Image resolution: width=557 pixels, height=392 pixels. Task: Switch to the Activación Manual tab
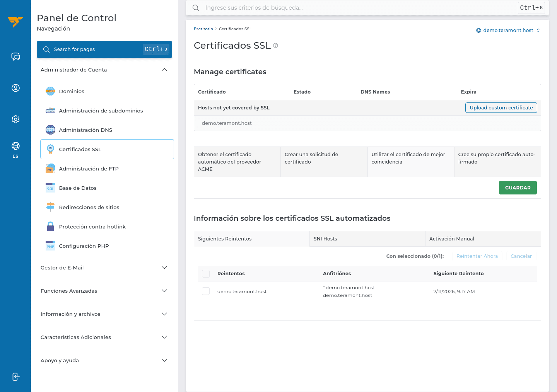point(483,239)
